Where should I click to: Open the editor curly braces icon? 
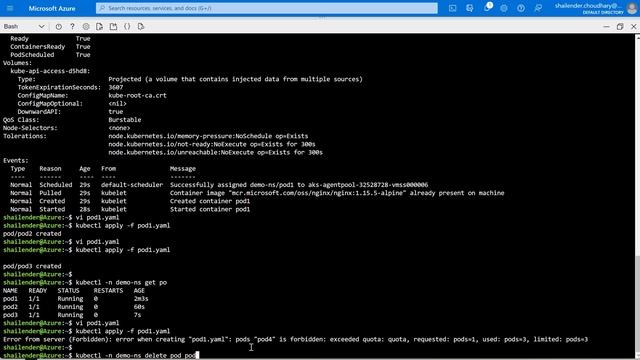pos(127,27)
